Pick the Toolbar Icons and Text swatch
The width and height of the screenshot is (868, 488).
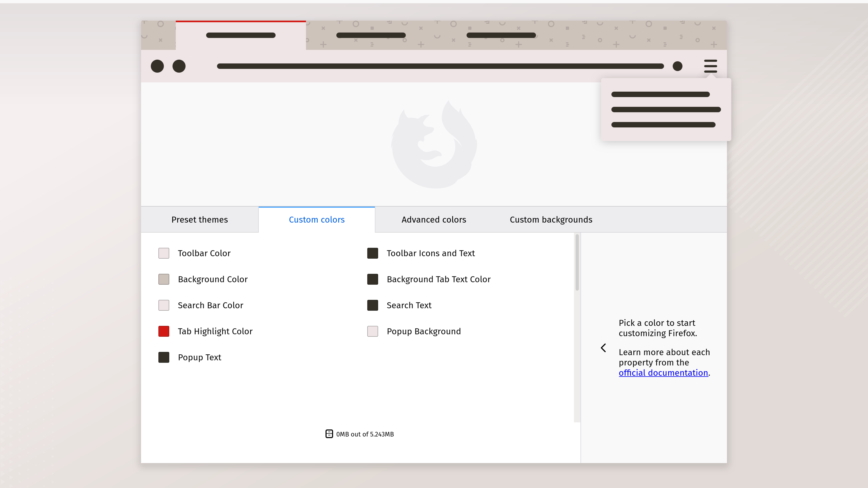[x=373, y=253]
